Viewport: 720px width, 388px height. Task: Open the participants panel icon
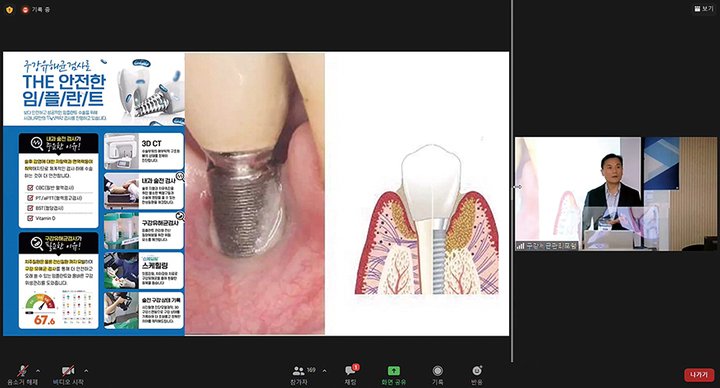pyautogui.click(x=298, y=370)
